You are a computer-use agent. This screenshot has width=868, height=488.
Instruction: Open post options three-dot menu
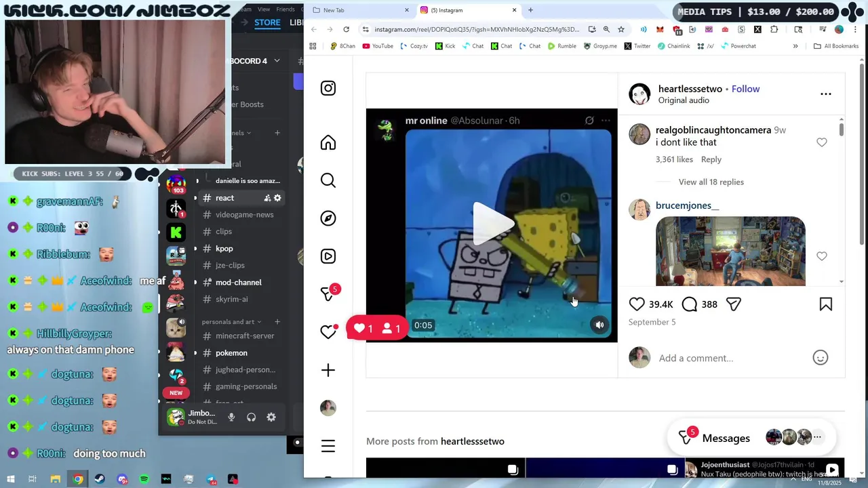(x=826, y=94)
